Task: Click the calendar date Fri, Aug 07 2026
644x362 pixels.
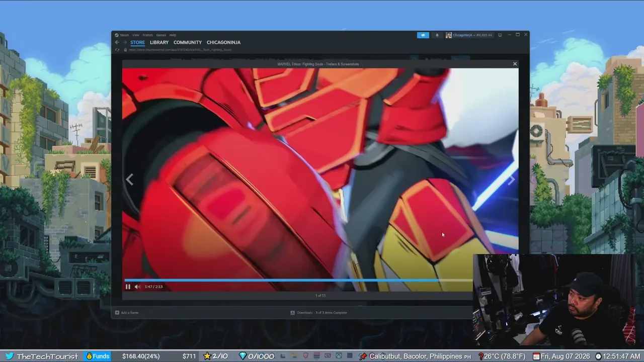Action: pyautogui.click(x=561, y=356)
